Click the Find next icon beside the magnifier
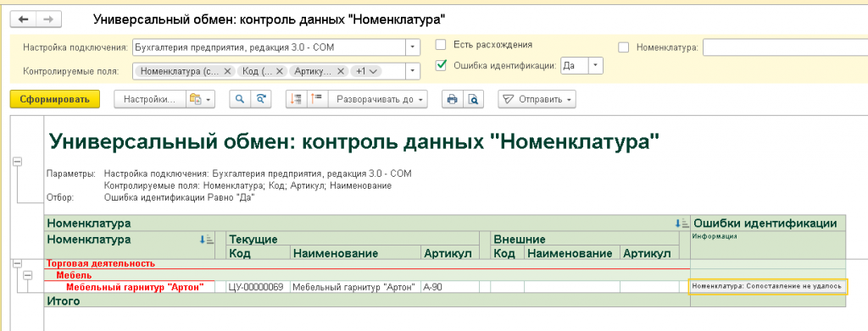Viewport: 868px width, 331px height. pos(261,99)
